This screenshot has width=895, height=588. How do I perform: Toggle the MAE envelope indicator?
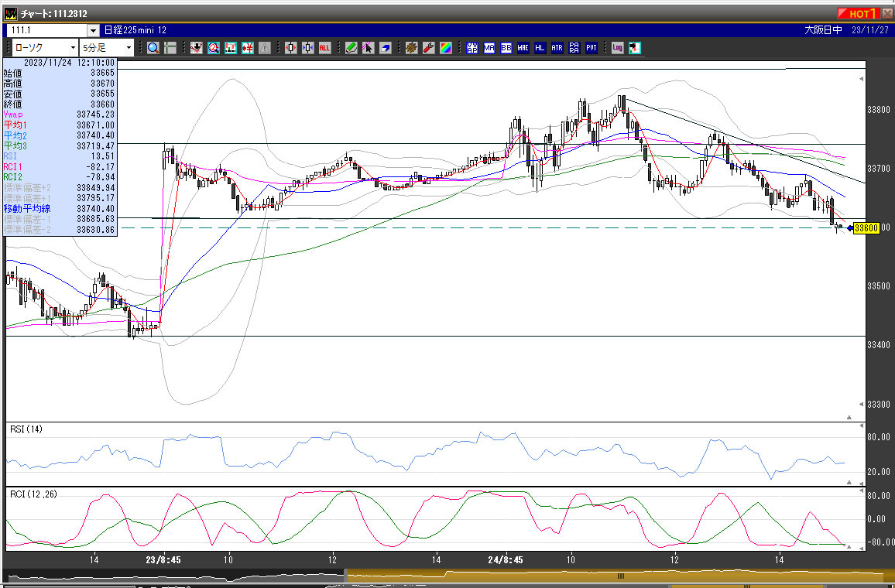click(x=523, y=48)
